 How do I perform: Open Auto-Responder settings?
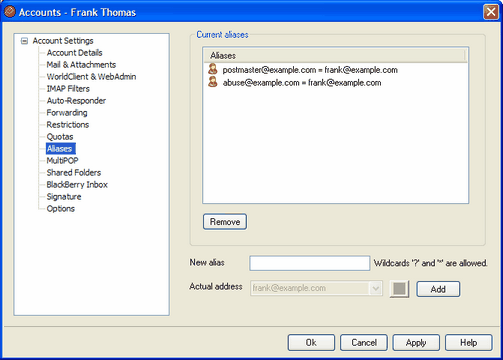click(76, 101)
